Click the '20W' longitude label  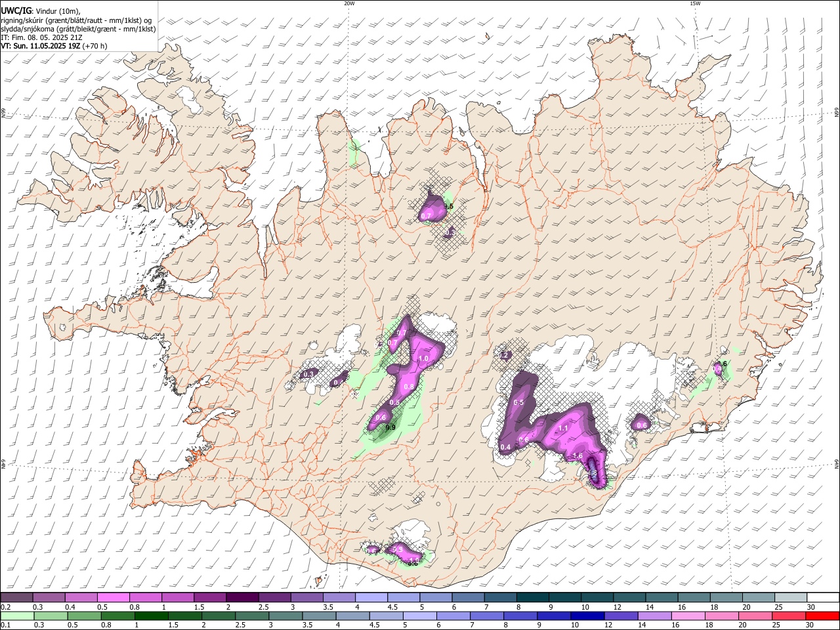(349, 3)
